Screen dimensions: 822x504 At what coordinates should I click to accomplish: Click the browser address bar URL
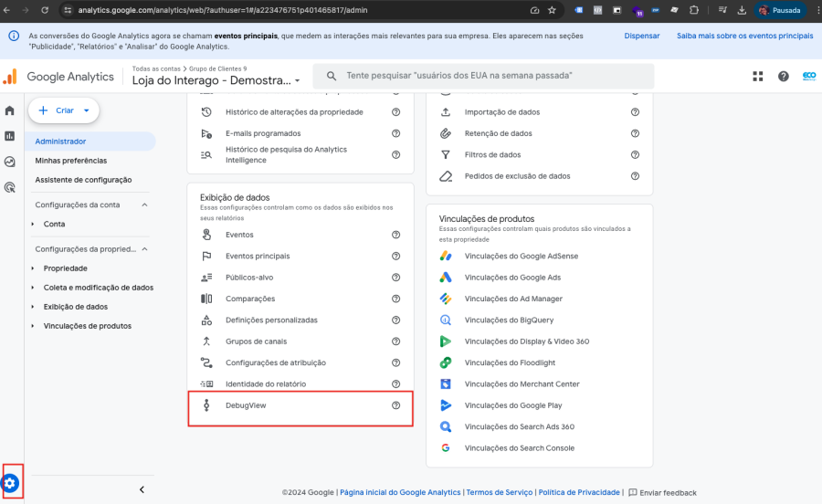(x=223, y=10)
